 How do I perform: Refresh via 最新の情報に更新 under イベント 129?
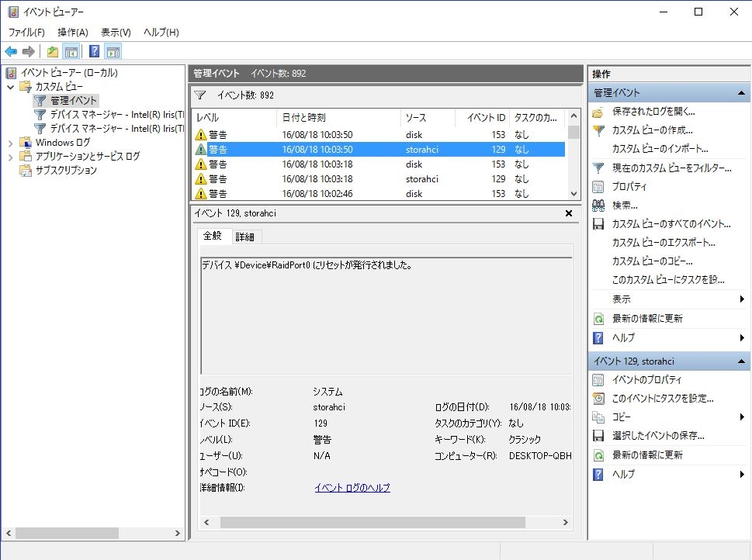(647, 455)
